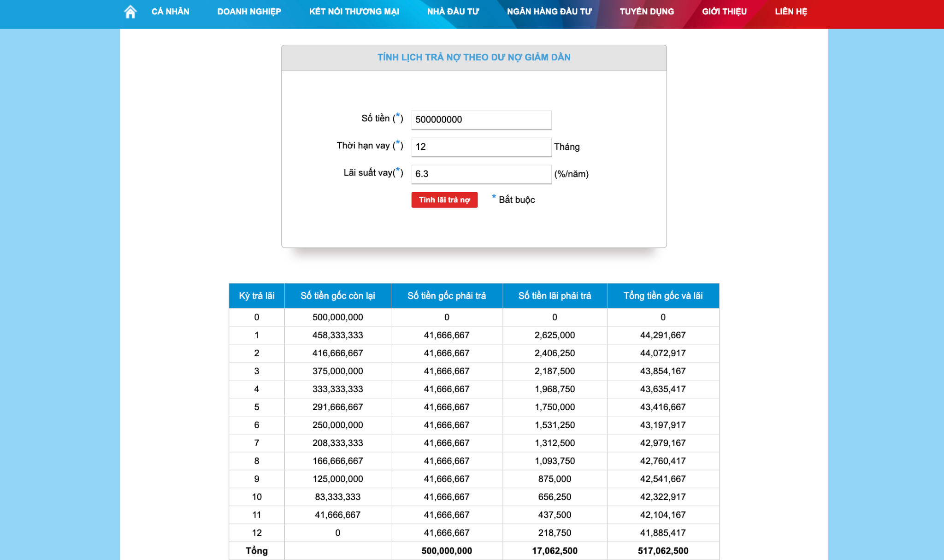Image resolution: width=944 pixels, height=560 pixels.
Task: Click period number 12 cell
Action: [257, 533]
